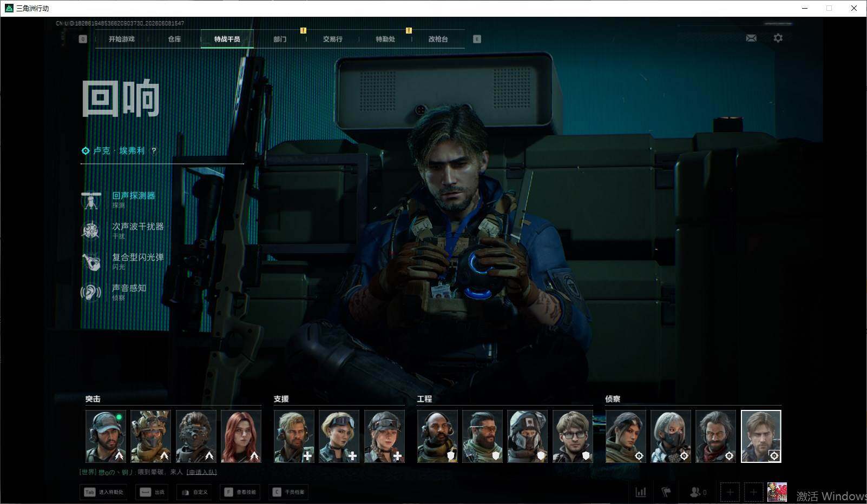
Task: Click the flags icon in bottom bar
Action: coord(666,492)
